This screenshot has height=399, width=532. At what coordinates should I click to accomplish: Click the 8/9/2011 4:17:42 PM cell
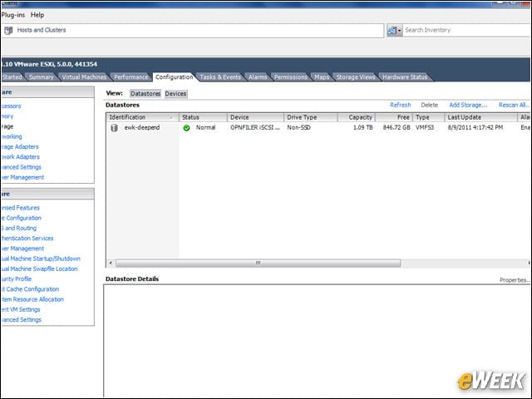tap(475, 128)
